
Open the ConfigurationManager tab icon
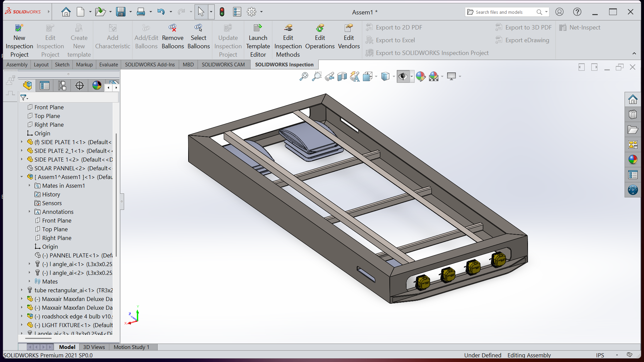pos(62,86)
